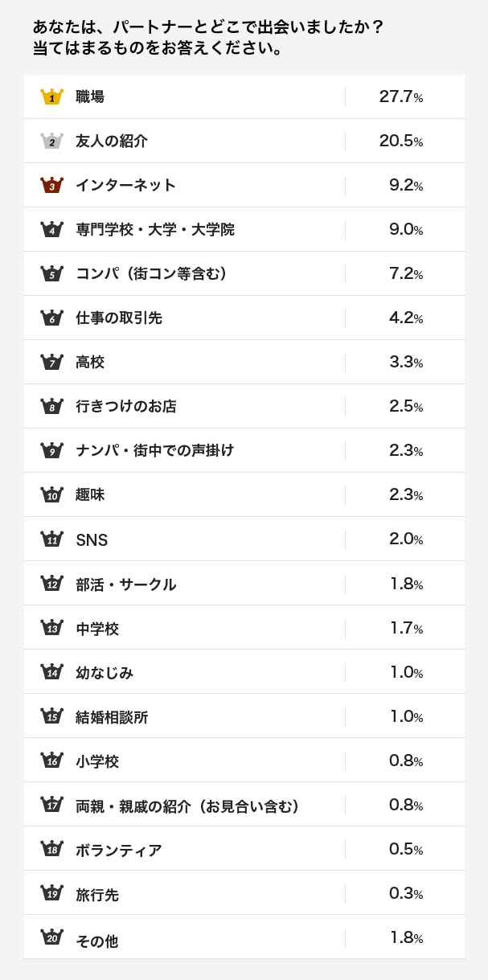Select the 旅行先 entry
This screenshot has height=980, width=488.
[x=97, y=894]
